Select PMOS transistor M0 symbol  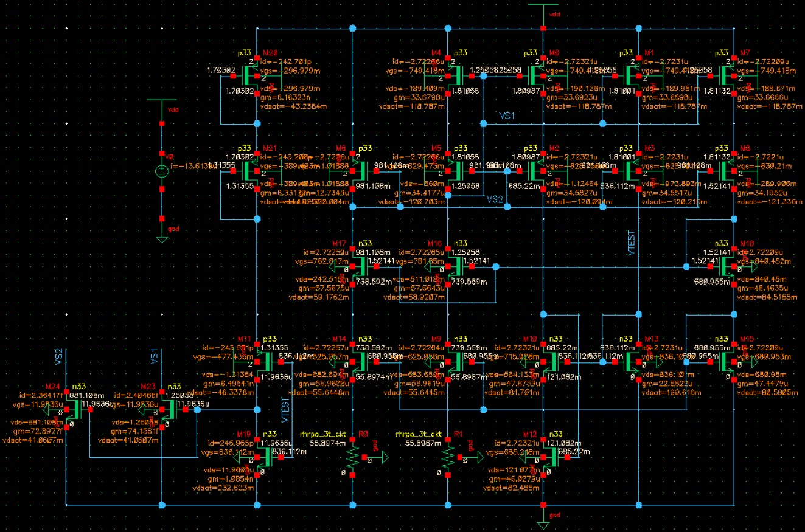[x=537, y=77]
